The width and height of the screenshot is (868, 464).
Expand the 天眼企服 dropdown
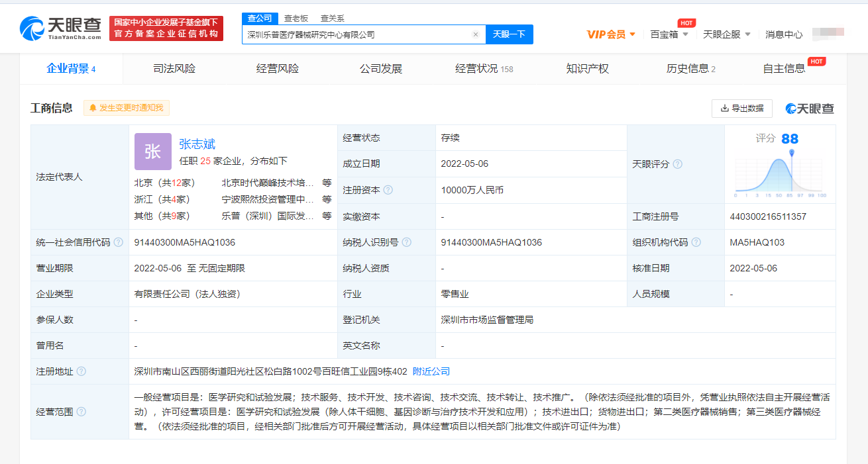[x=726, y=34]
